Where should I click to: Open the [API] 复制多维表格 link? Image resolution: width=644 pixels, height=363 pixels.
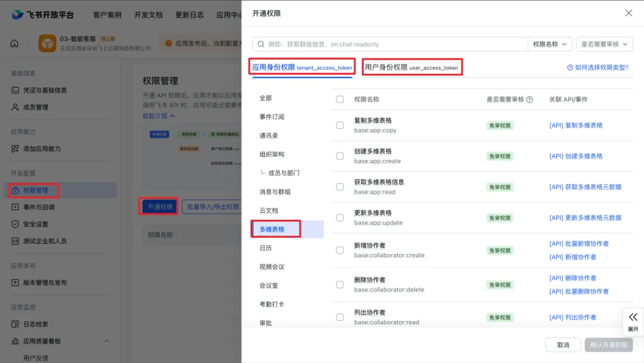click(x=576, y=125)
